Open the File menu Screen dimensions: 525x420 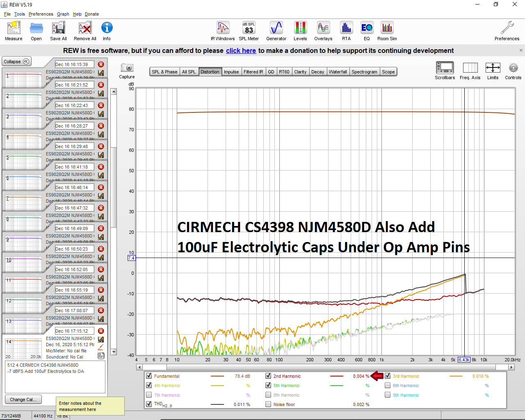click(x=7, y=14)
